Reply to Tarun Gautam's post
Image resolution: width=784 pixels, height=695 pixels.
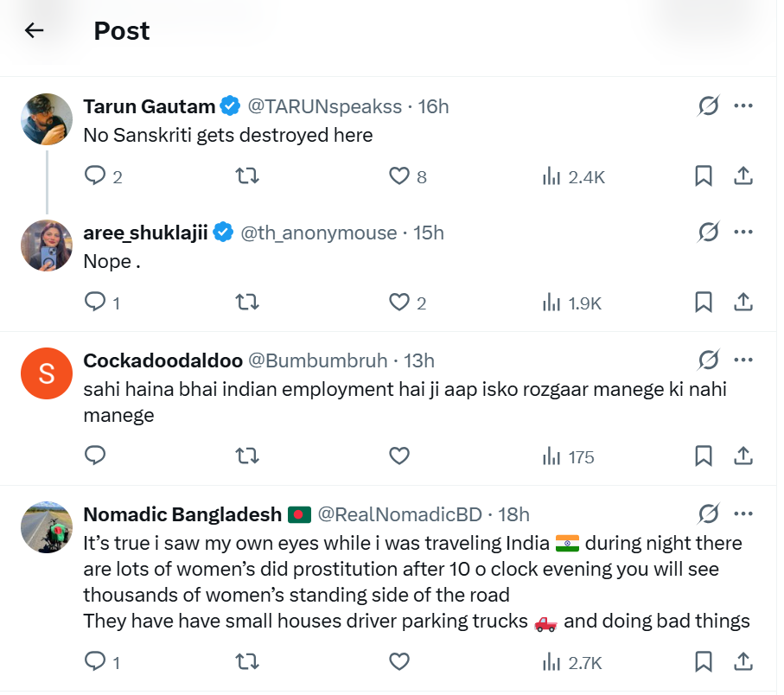95,176
